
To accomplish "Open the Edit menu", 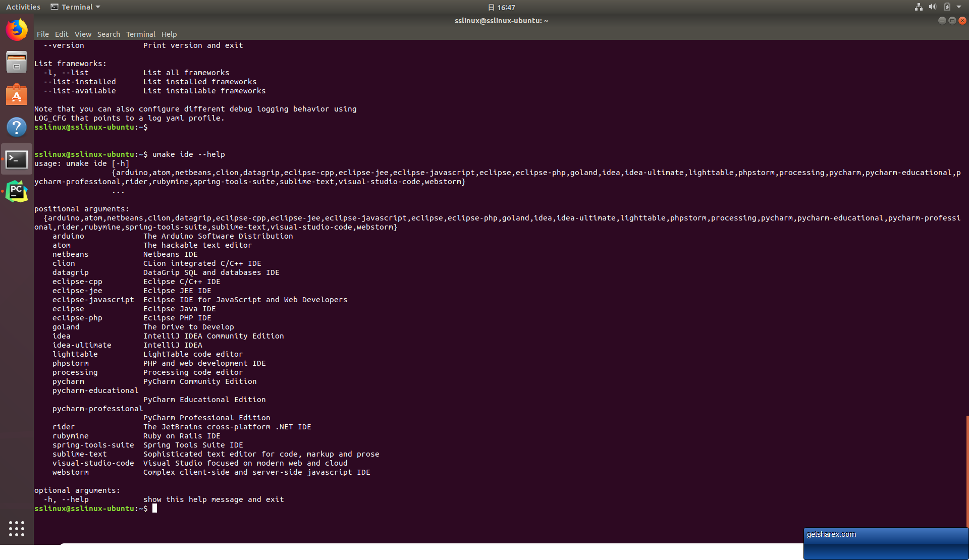I will tap(62, 34).
